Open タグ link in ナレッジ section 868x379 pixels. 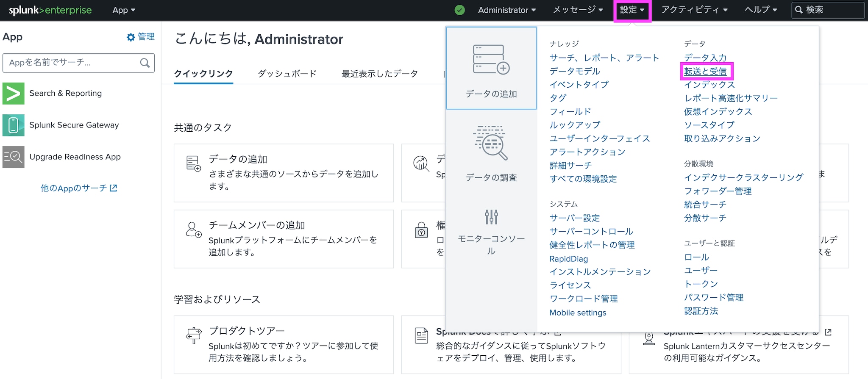(x=558, y=98)
